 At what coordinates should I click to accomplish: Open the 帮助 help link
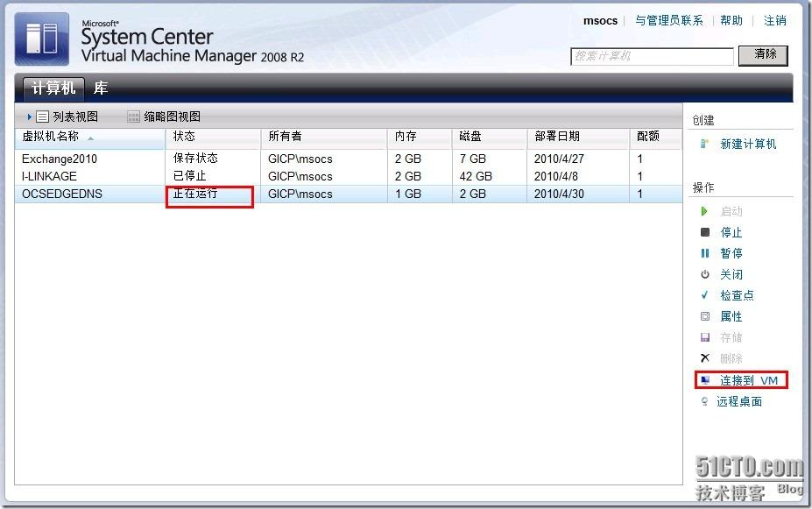(731, 21)
